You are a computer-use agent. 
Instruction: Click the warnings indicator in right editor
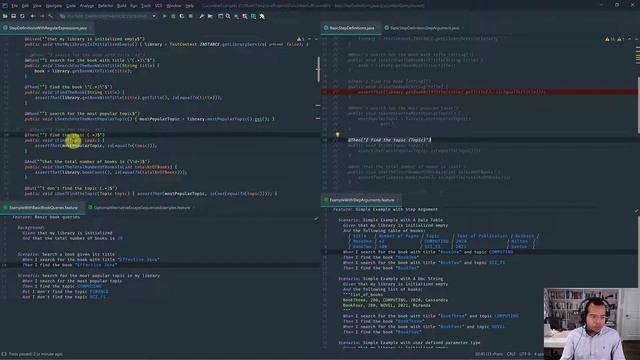click(x=615, y=39)
